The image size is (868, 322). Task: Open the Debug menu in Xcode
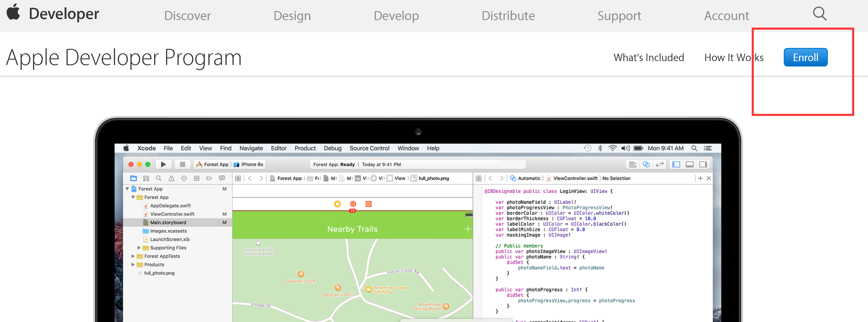tap(333, 148)
